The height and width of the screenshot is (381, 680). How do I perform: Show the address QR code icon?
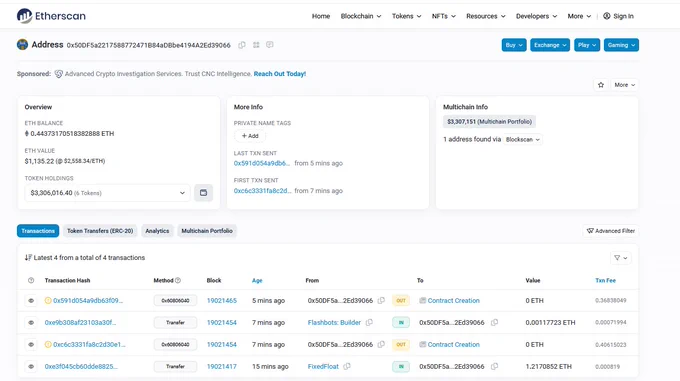(256, 45)
